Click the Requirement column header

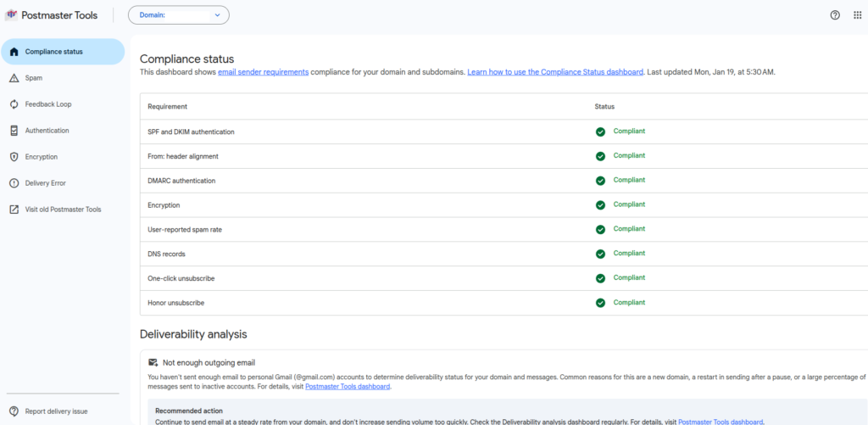[x=168, y=106]
